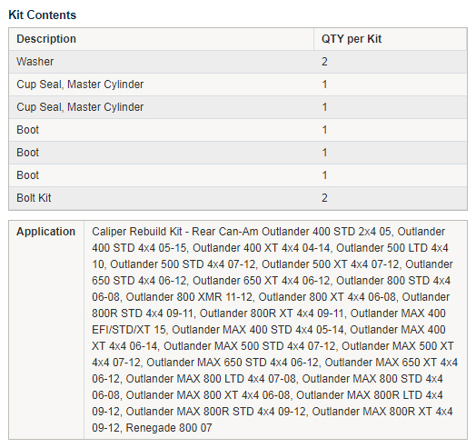Screen dimensions: 476x448
Task: Click the Outlander MAX 800 LTD 4x4 07-08 text
Action: (211, 379)
